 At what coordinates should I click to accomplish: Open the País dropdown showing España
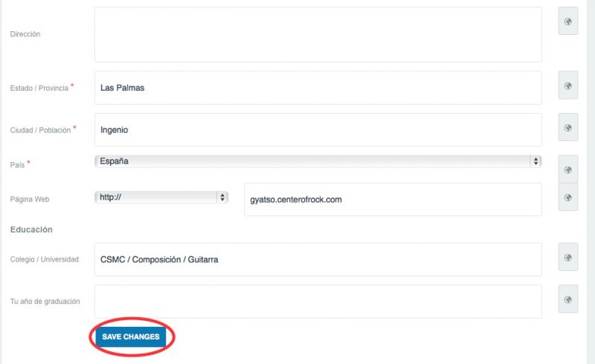[x=318, y=161]
